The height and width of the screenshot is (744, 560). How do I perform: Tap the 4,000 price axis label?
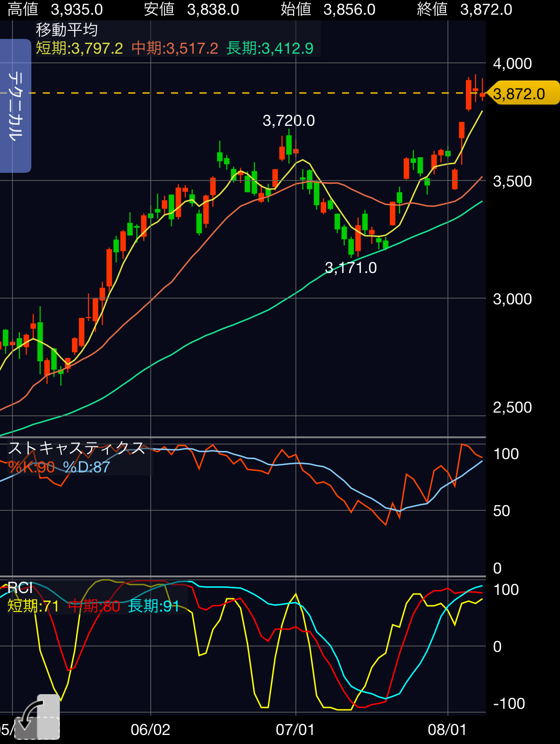(512, 64)
